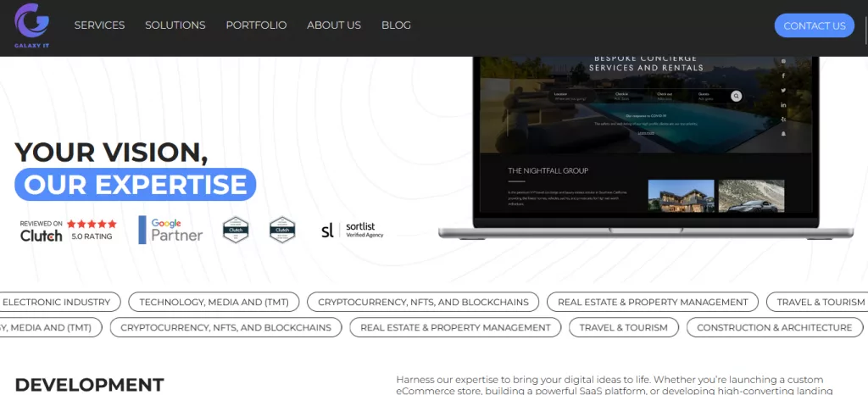This screenshot has height=395, width=868.
Task: Click the LinkedIn icon in laptop mockup
Action: click(783, 104)
